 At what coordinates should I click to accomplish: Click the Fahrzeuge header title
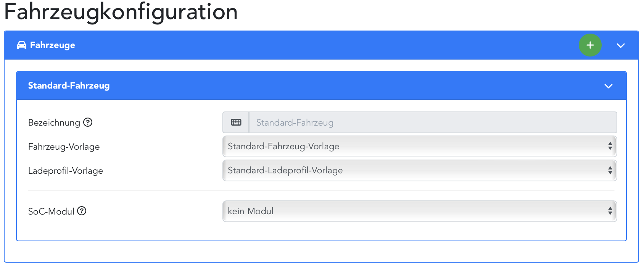point(53,45)
